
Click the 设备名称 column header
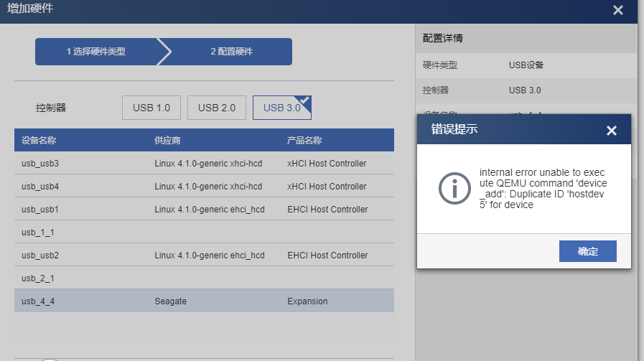[39, 140]
